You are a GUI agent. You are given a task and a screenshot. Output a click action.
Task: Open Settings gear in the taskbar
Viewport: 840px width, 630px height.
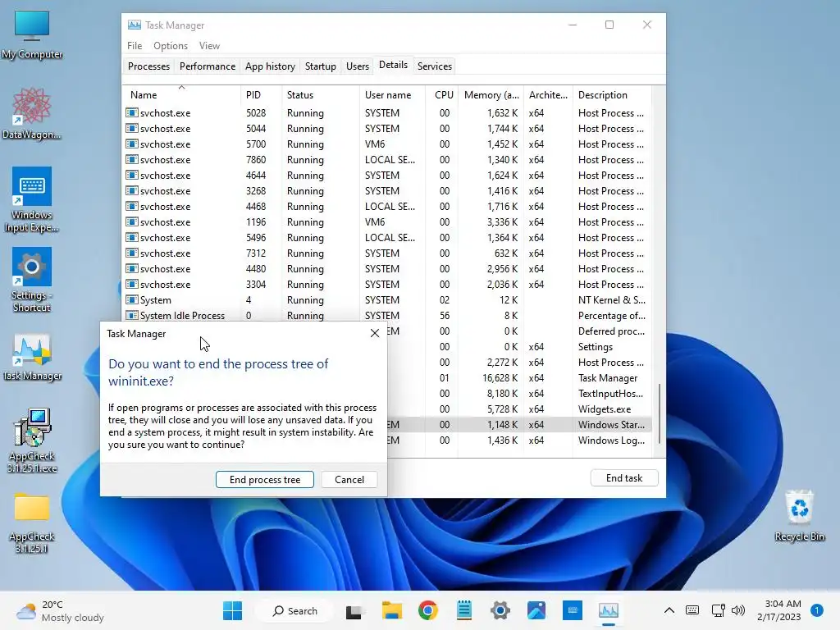coord(500,610)
